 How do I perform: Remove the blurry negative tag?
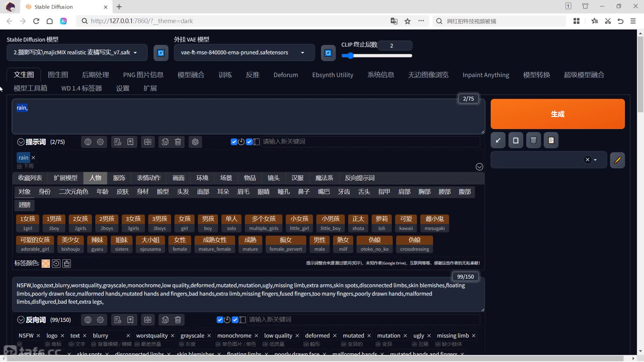coord(128,336)
